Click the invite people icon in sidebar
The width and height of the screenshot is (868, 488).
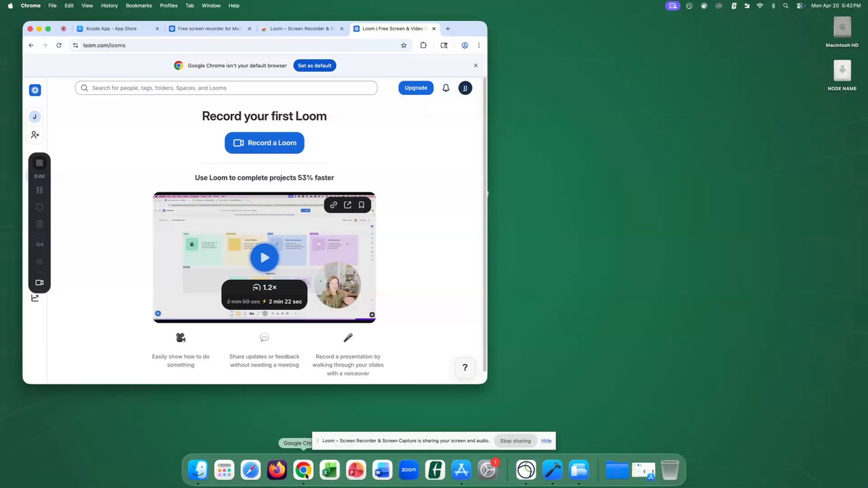pyautogui.click(x=35, y=135)
